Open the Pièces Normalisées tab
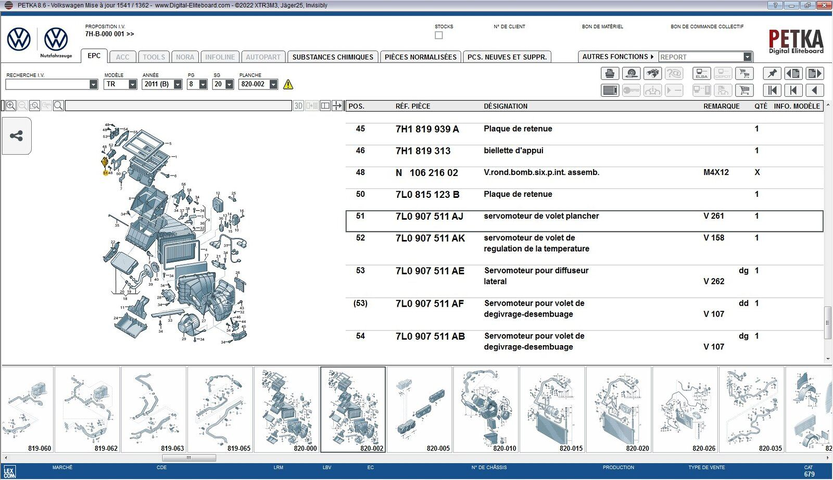The width and height of the screenshot is (833, 480). 421,57
